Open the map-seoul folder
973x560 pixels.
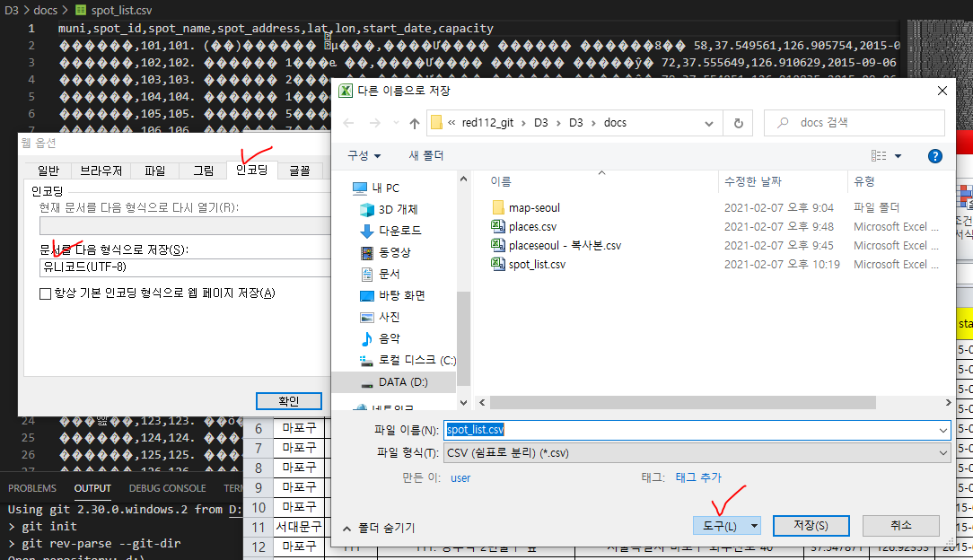(x=534, y=207)
